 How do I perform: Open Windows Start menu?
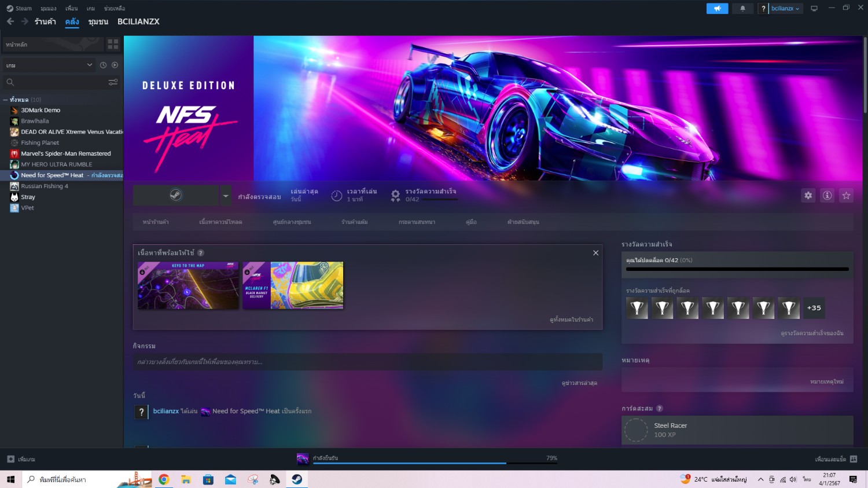(10, 479)
